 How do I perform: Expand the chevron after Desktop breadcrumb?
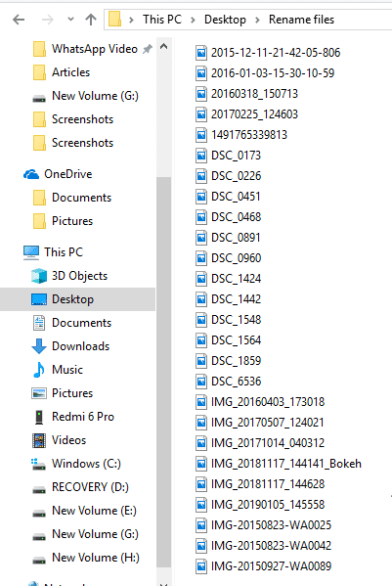[x=257, y=20]
